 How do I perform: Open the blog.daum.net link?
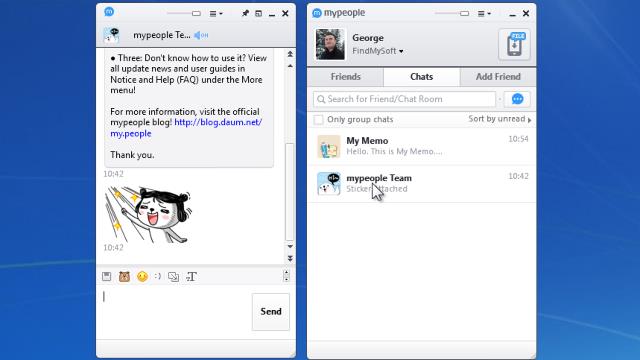pyautogui.click(x=186, y=128)
